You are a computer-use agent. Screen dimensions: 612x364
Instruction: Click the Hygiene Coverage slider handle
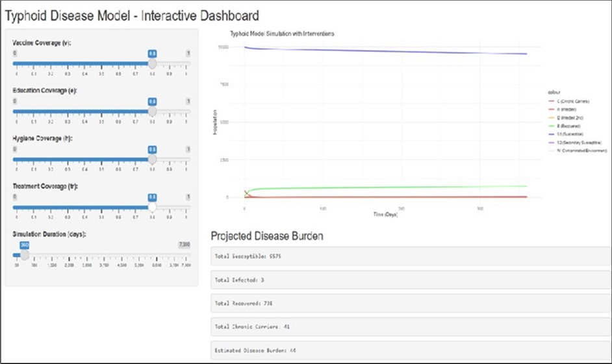tap(152, 160)
